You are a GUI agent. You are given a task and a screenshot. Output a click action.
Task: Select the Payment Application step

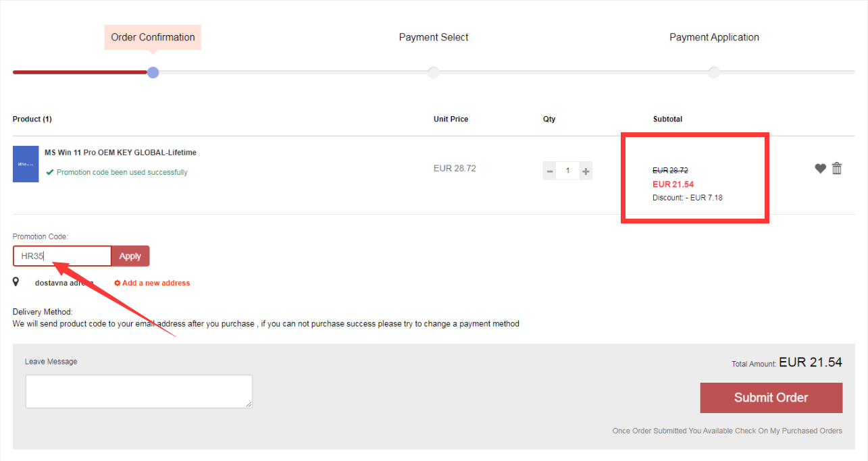[714, 37]
